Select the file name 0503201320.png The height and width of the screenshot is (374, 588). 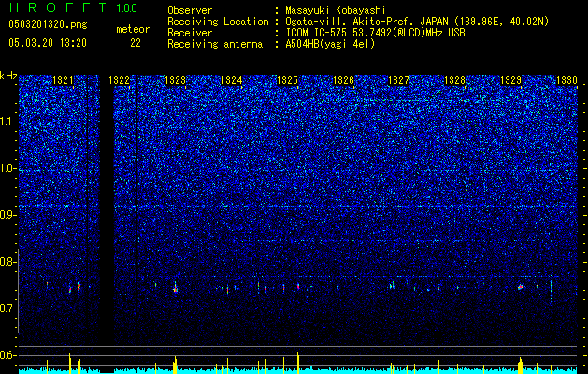(48, 24)
